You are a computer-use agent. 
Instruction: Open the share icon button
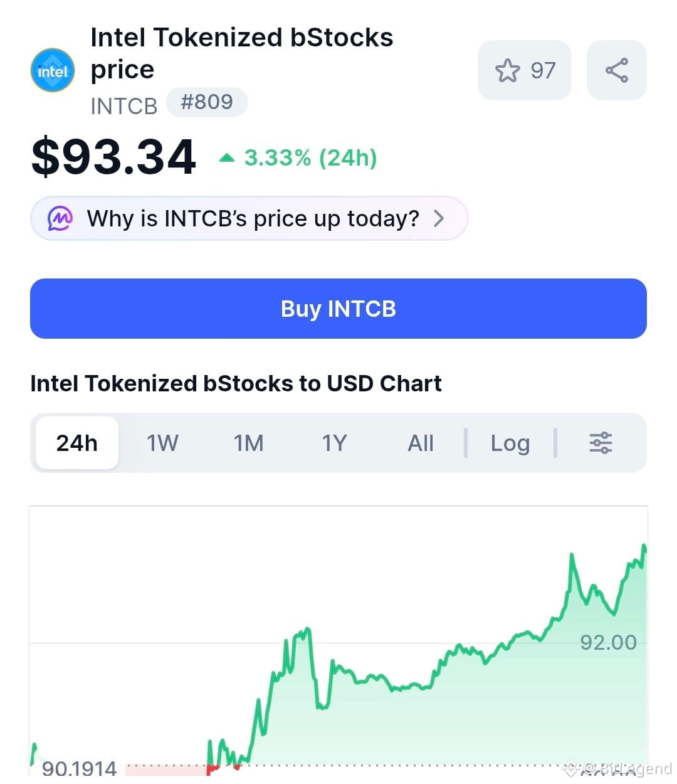click(617, 70)
